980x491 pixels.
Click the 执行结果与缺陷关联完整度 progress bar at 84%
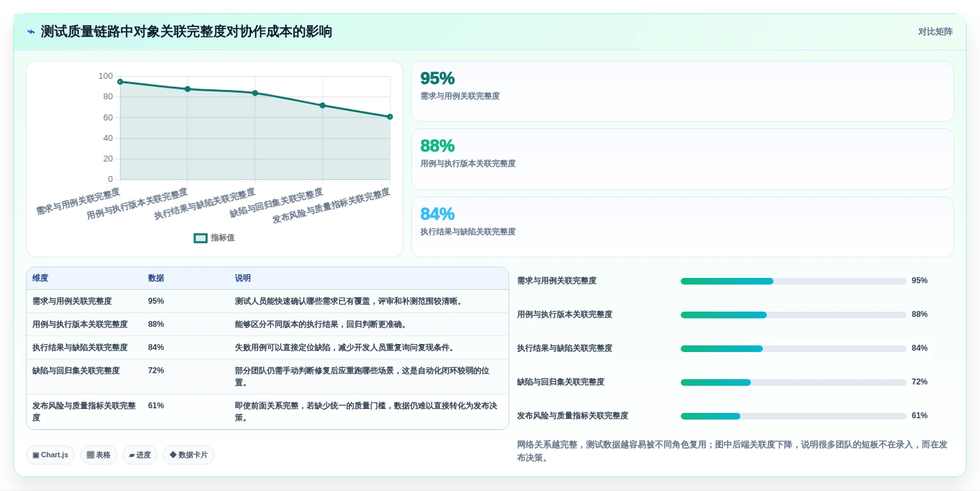(x=793, y=349)
